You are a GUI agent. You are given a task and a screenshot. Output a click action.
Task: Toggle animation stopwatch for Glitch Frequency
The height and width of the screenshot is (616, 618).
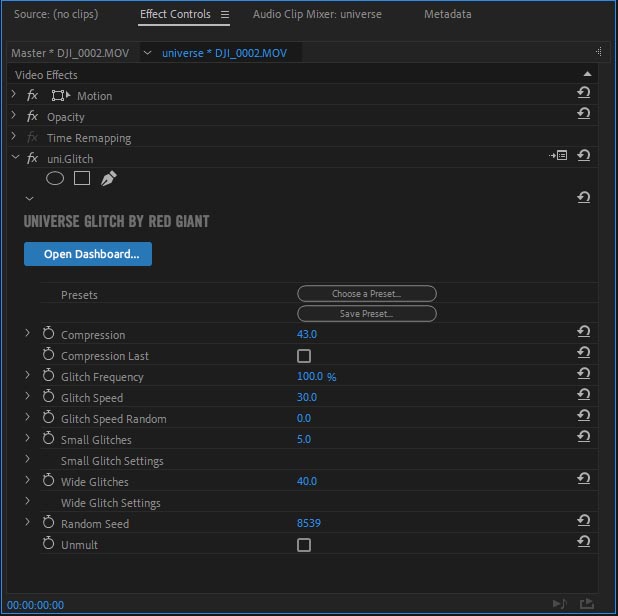point(48,375)
